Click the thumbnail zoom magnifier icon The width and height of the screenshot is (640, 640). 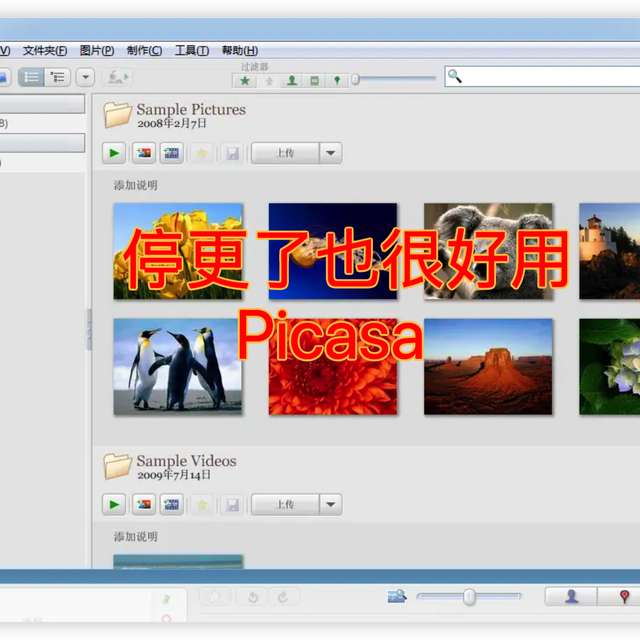pos(397,596)
